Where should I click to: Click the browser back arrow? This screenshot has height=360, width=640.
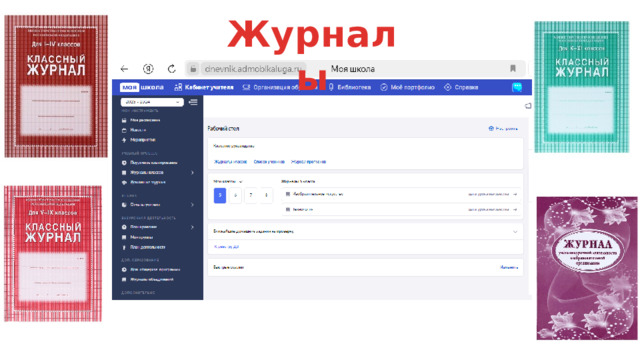point(124,69)
